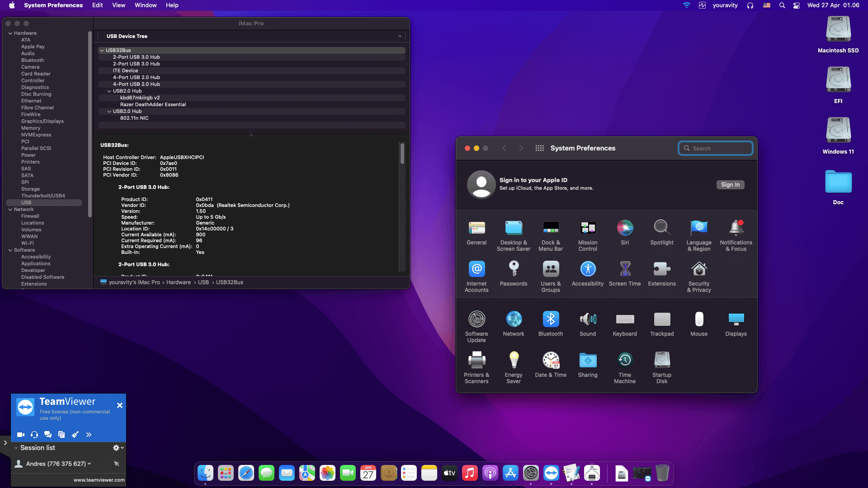Open Extensions preferences pane
This screenshot has height=488, width=868.
(x=662, y=274)
